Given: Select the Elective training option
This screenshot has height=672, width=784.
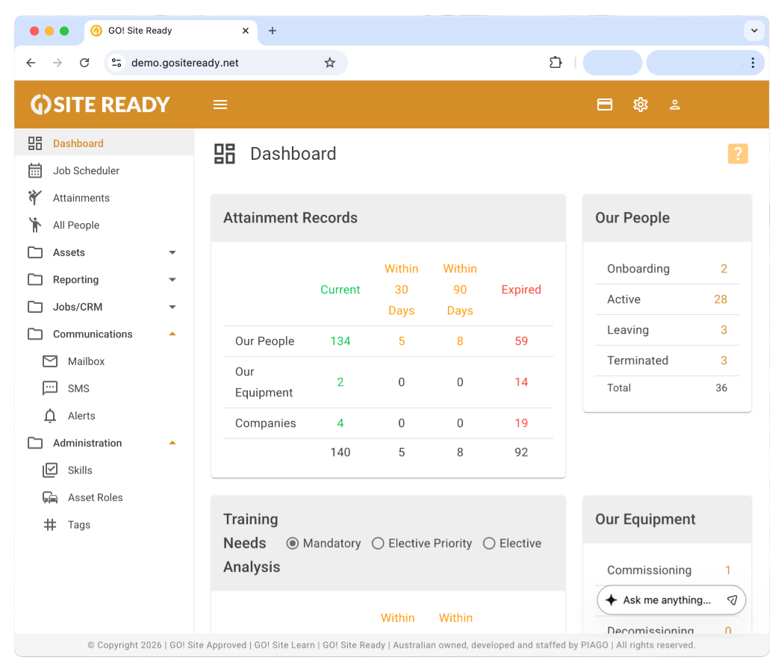Looking at the screenshot, I should tap(489, 543).
